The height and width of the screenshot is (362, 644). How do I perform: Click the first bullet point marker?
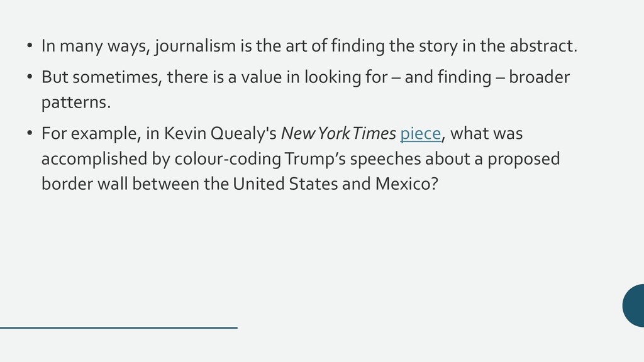(x=29, y=45)
